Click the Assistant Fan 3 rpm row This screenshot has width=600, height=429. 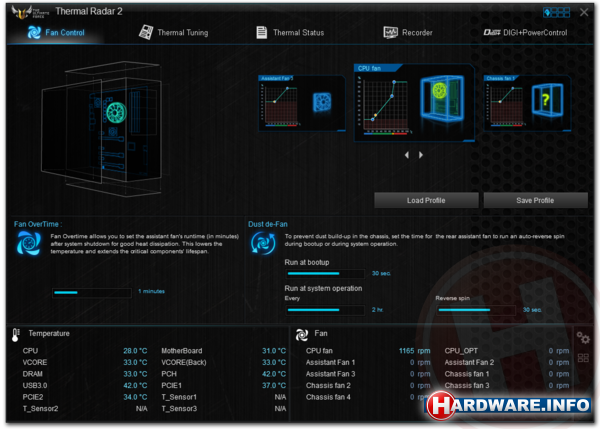click(368, 374)
